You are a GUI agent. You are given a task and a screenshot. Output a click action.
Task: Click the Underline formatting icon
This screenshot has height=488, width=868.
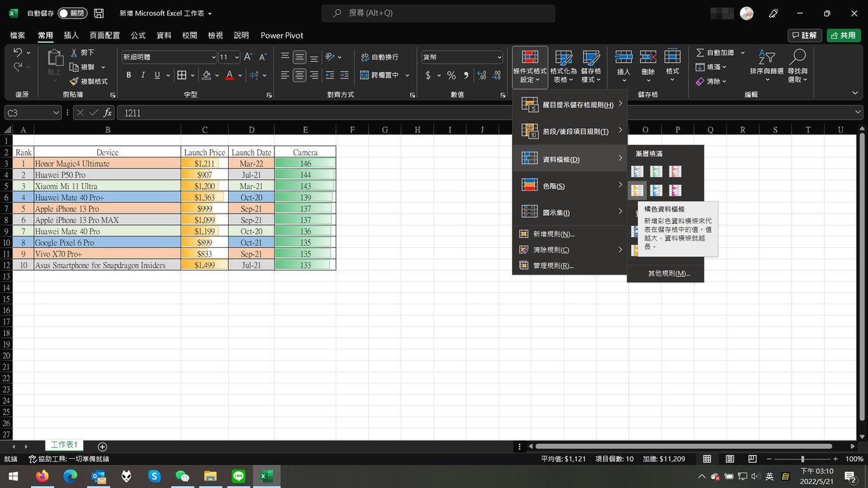coord(157,75)
